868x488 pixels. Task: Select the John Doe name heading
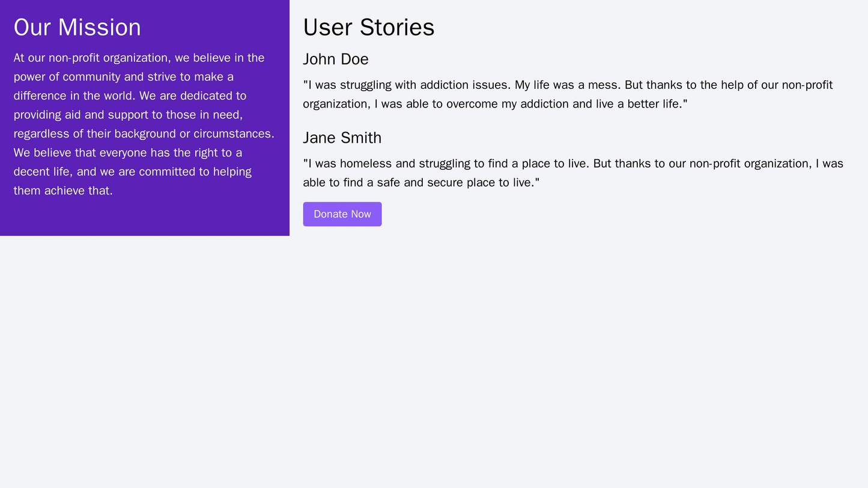[x=335, y=59]
